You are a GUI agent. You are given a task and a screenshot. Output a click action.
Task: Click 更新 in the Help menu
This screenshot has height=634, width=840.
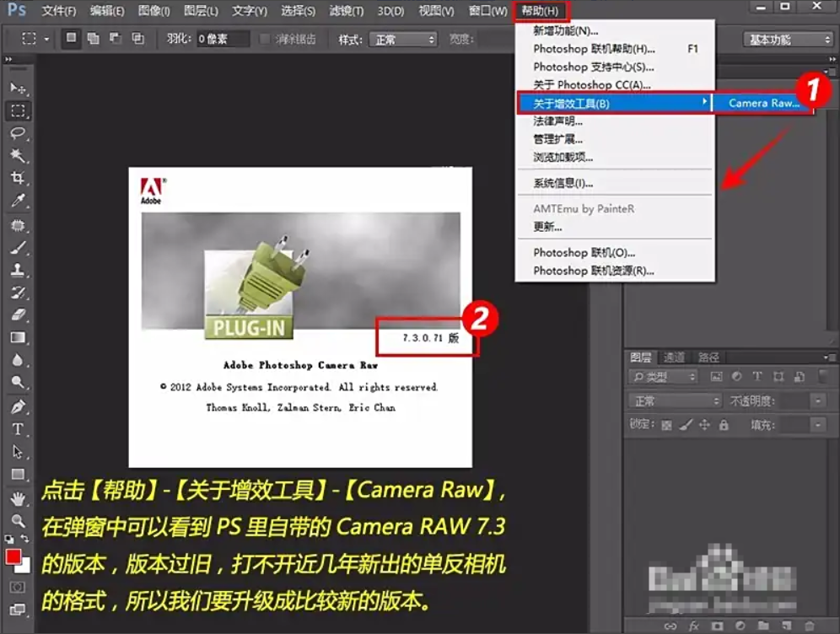[x=545, y=228]
